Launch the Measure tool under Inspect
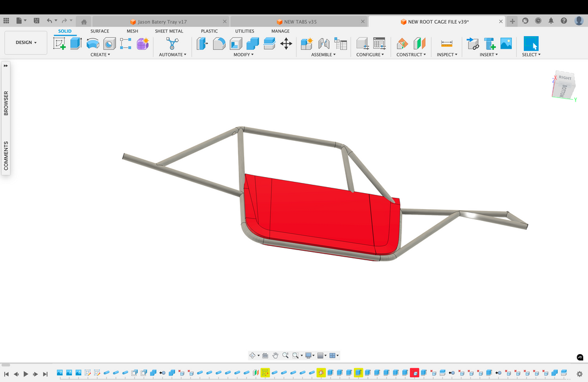 pyautogui.click(x=446, y=43)
